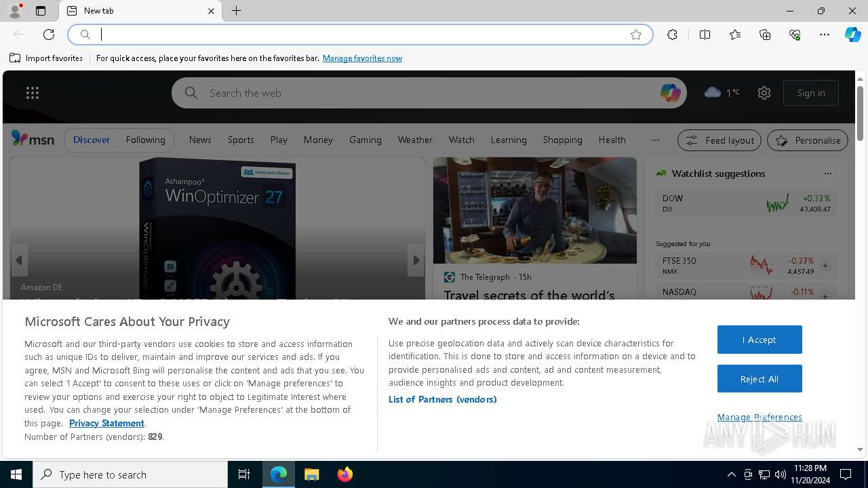This screenshot has height=488, width=868.
Task: Open the Health category
Action: point(612,140)
